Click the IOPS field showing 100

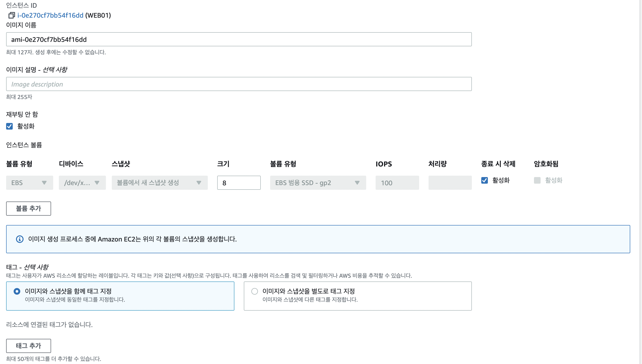click(x=397, y=183)
